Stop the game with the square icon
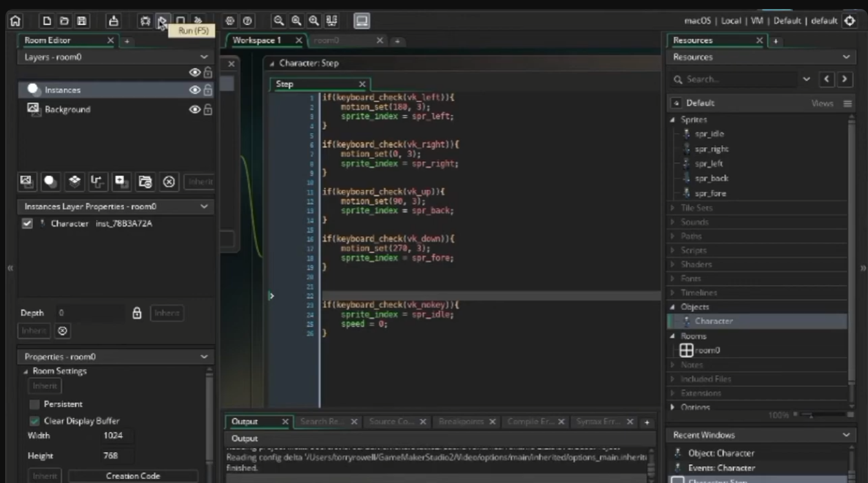868x483 pixels. 181,21
